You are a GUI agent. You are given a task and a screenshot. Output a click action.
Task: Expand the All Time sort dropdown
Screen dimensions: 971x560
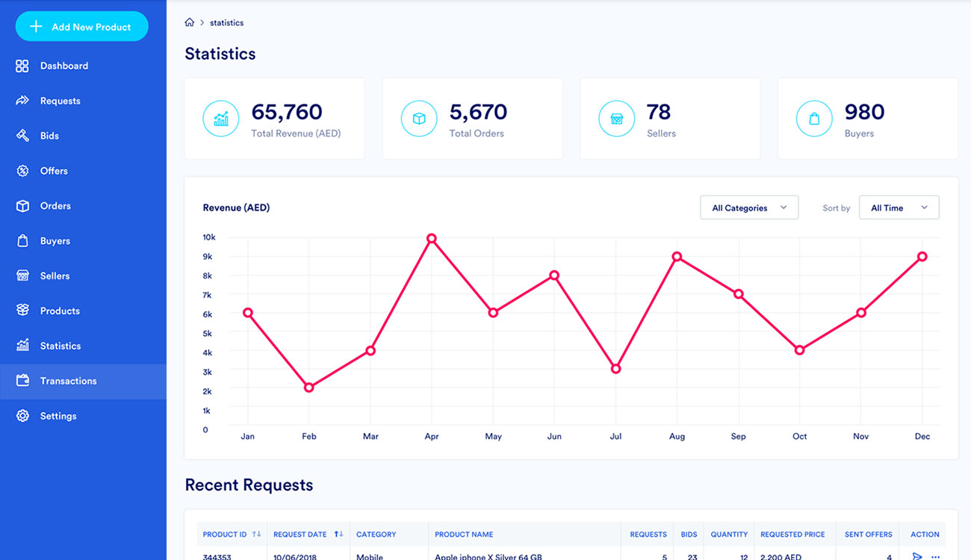tap(899, 208)
